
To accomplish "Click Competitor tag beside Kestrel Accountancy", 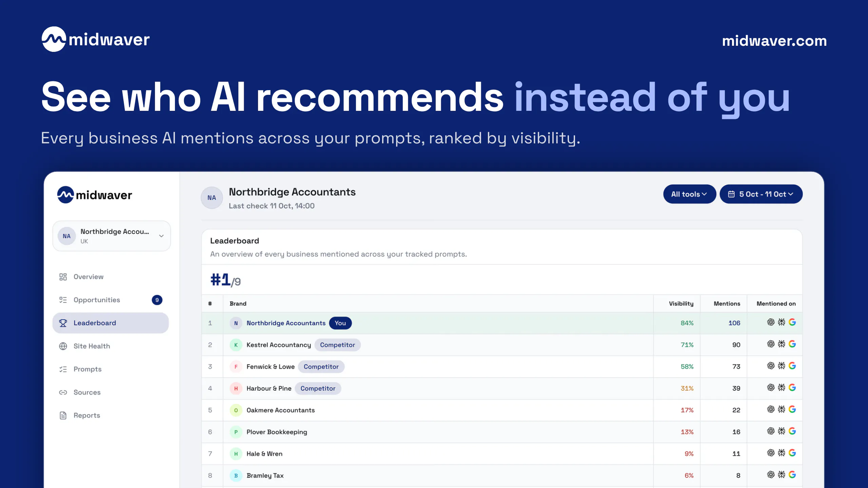I will point(337,345).
